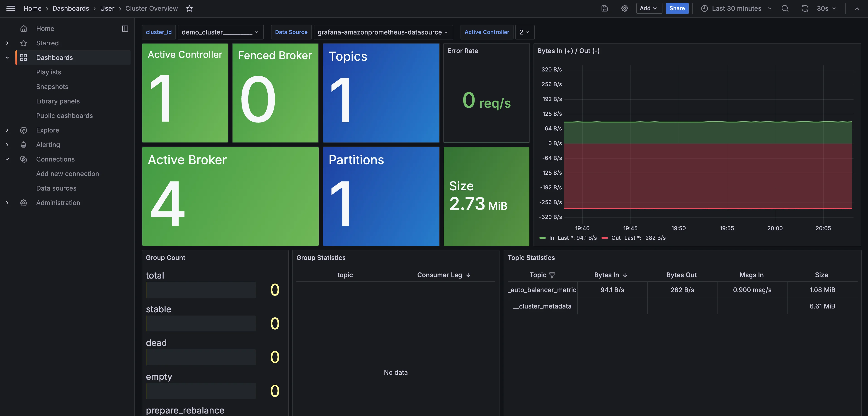
Task: Open the cluster_id dropdown
Action: point(220,32)
